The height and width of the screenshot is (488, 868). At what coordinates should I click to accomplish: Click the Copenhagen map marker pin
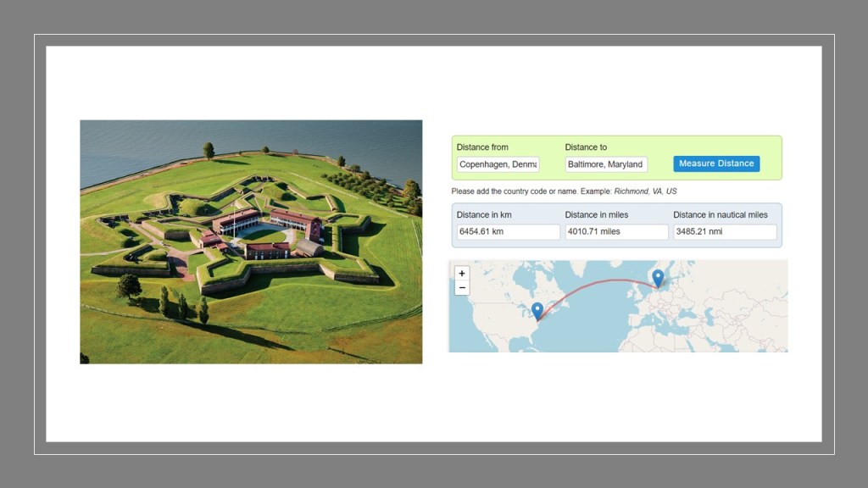(658, 278)
